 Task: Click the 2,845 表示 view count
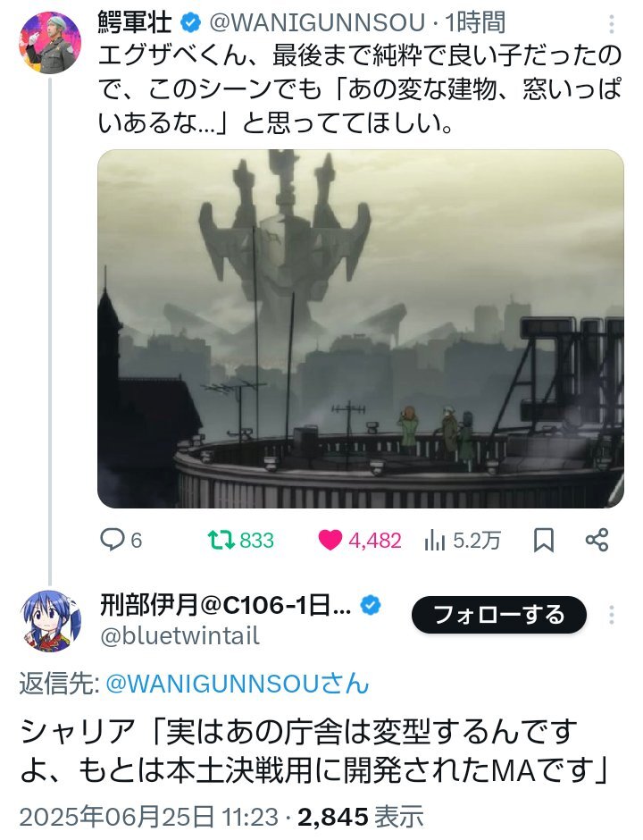[x=360, y=817]
